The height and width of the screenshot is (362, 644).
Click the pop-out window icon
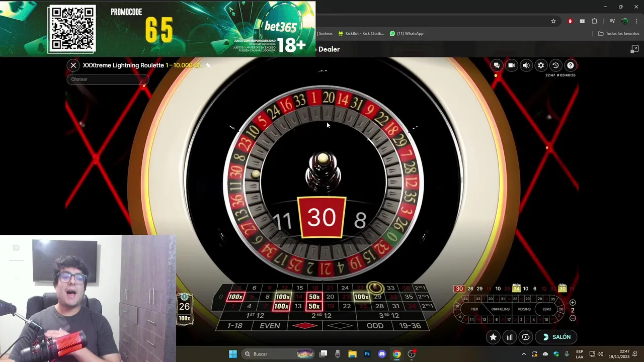pyautogui.click(x=634, y=49)
